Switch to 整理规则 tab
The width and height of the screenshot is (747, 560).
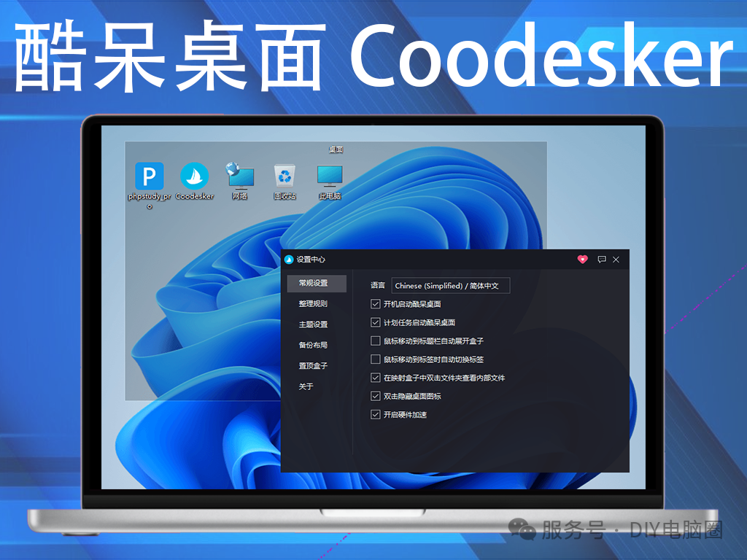pos(313,304)
